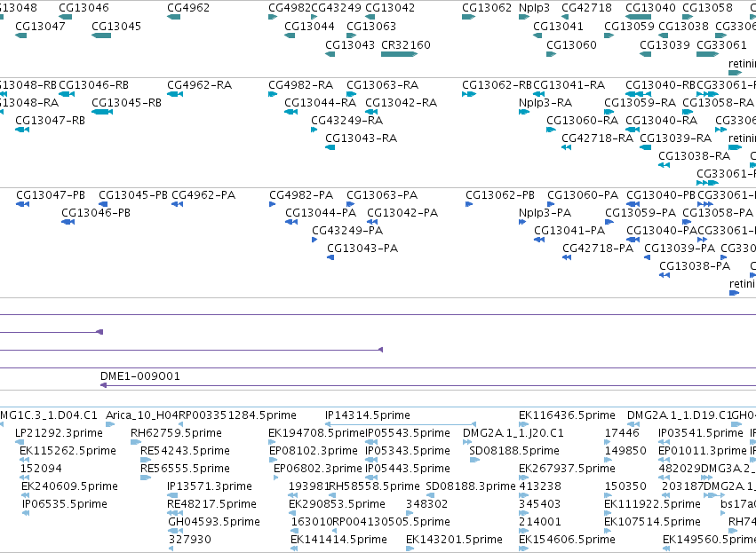756x553 pixels.
Task: Click the EP08102.3prime EST label
Action: click(x=314, y=451)
